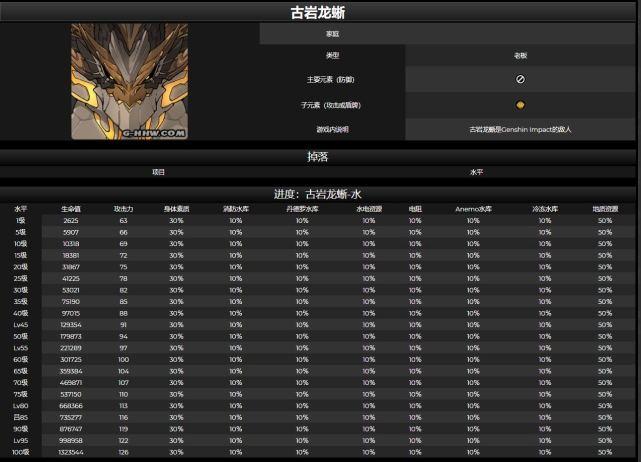Click the orange Geo sub-element icon
This screenshot has height=462, width=641.
tap(520, 104)
